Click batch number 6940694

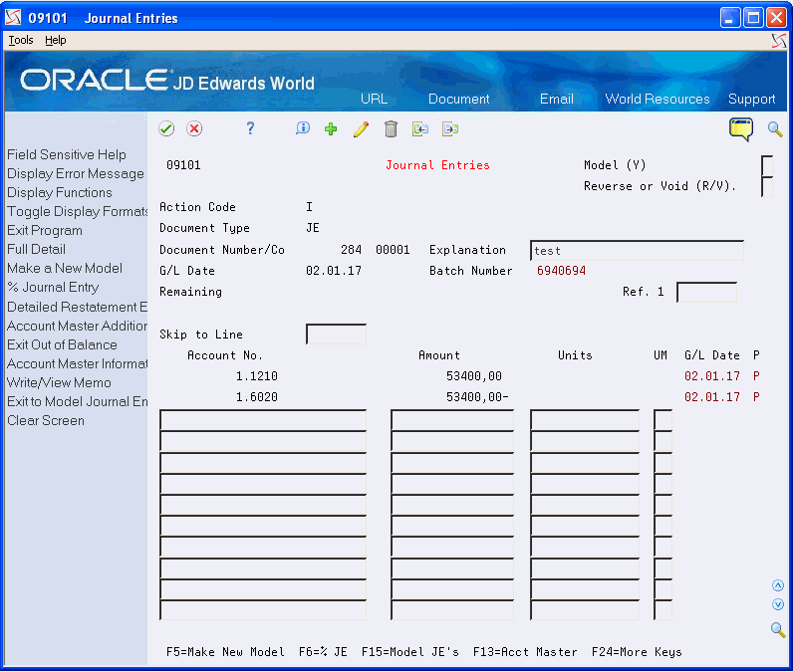pos(561,271)
